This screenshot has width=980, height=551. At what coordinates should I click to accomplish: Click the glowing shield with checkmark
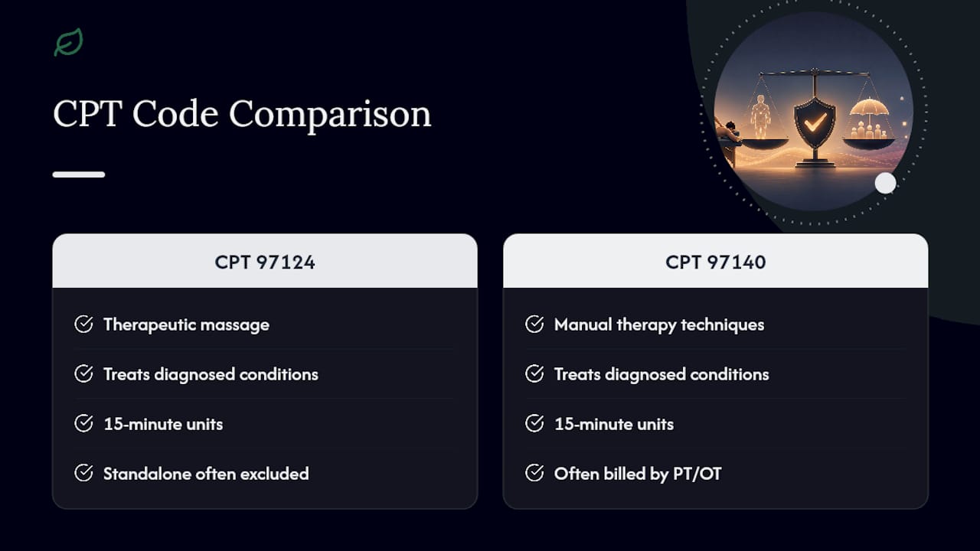point(815,122)
